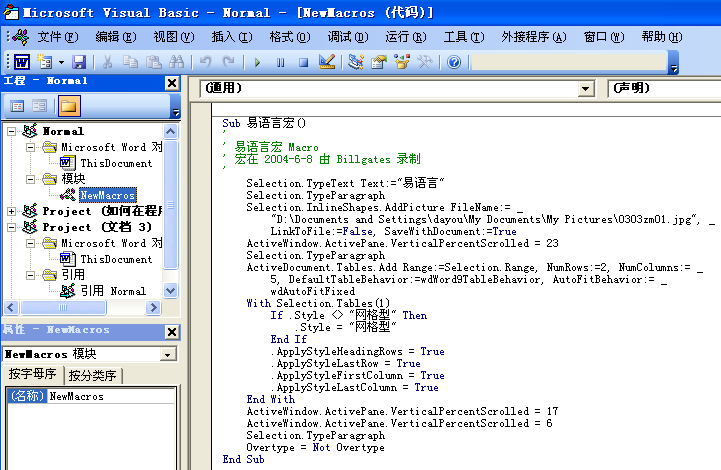Viewport: 721px width, 470px height.
Task: Open the Insert module dropdown arrow
Action: point(61,62)
